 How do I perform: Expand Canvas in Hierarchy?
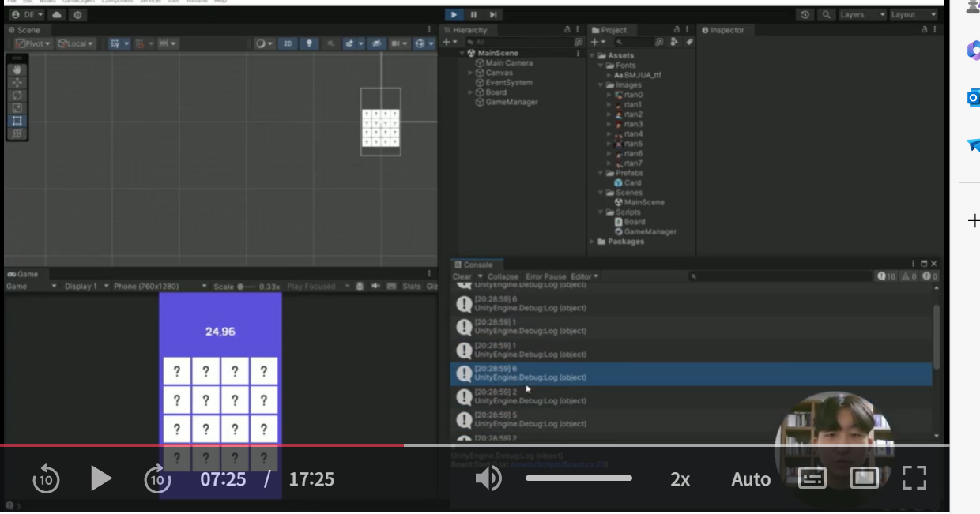[470, 73]
